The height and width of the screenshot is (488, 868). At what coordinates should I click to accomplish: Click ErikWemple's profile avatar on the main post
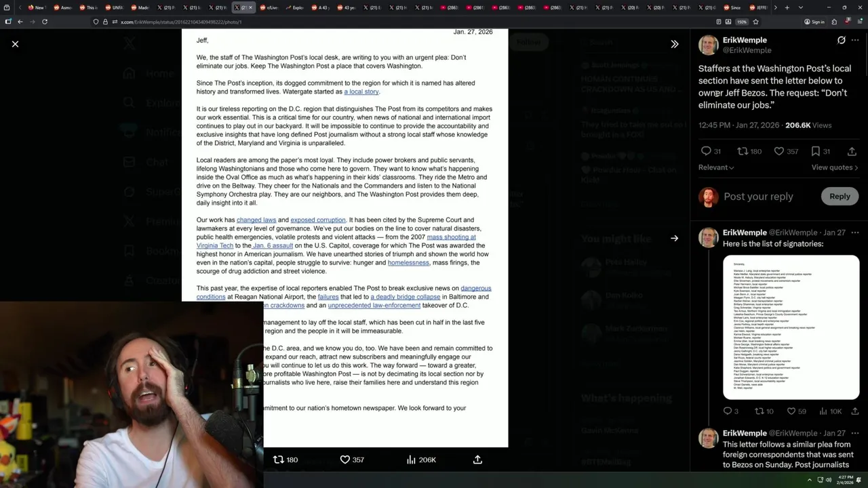coord(709,45)
